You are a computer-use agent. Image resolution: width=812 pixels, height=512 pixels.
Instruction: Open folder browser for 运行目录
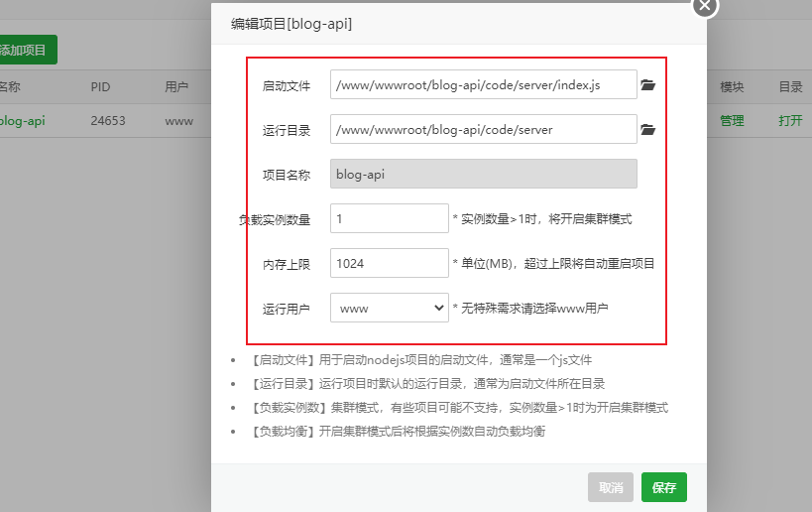coord(648,129)
